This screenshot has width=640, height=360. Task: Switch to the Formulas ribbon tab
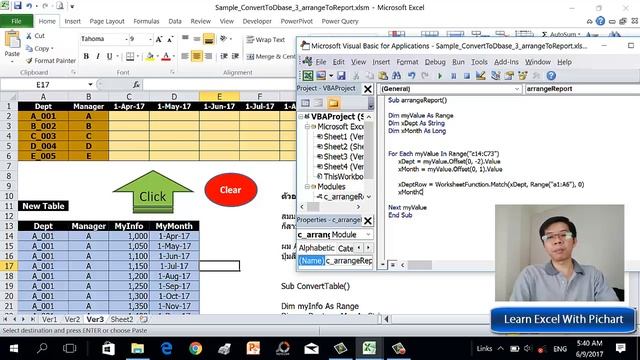pos(146,21)
